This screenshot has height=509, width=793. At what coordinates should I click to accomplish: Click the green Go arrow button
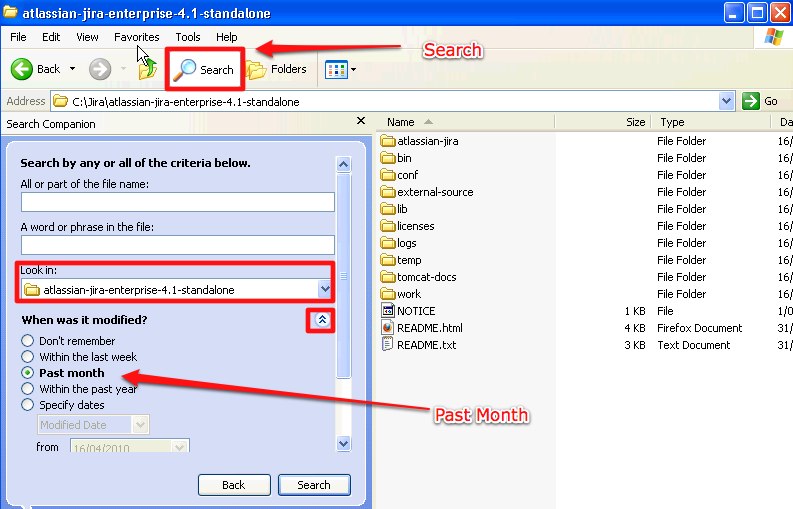[751, 101]
